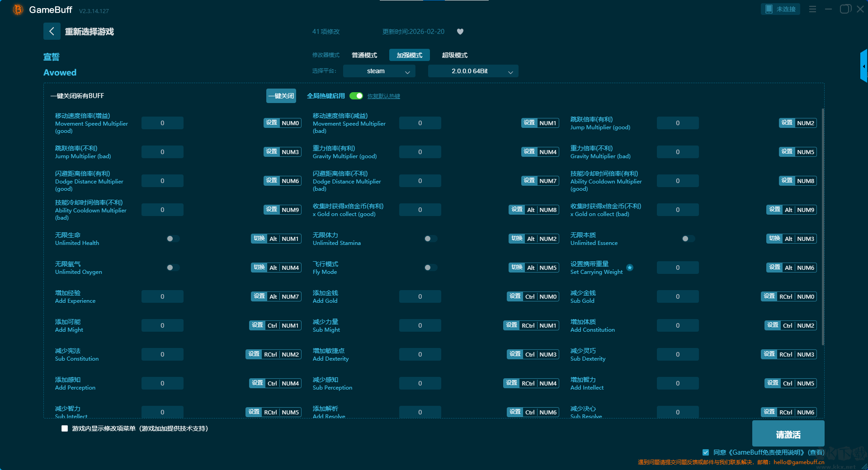Image resolution: width=868 pixels, height=470 pixels.
Task: Check the in-game modifier menu checkbox
Action: point(65,428)
